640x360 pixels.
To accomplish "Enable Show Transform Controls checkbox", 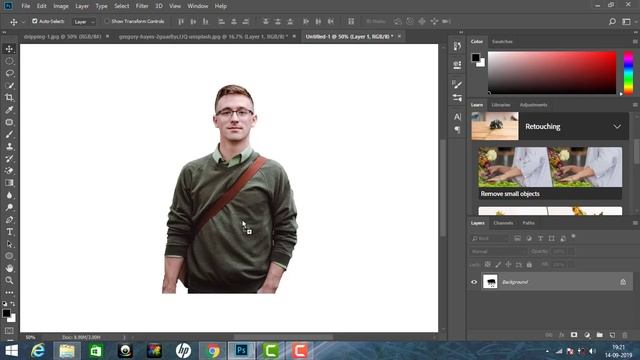I will tap(107, 21).
